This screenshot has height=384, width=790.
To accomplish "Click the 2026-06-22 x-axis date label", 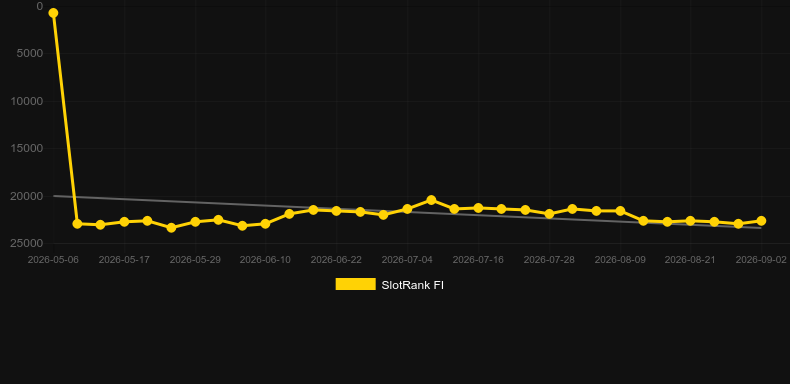I will point(336,260).
